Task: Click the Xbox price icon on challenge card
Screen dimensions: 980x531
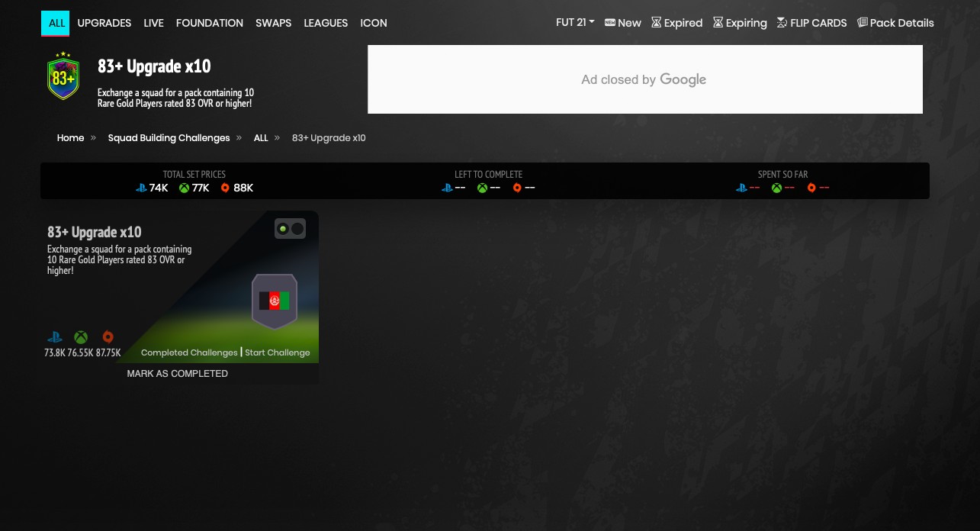Action: coord(81,337)
